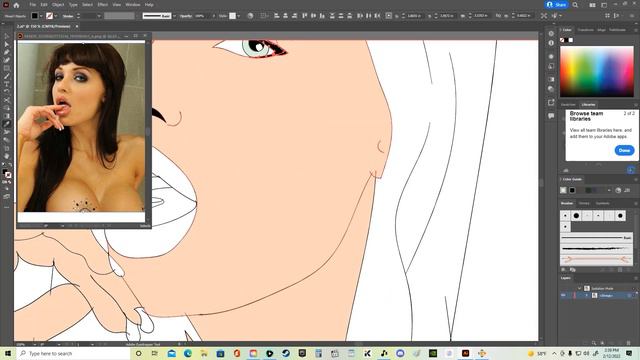Image resolution: width=640 pixels, height=360 pixels.
Task: Open Microsoft Edge from the taskbar
Action: coord(188,353)
